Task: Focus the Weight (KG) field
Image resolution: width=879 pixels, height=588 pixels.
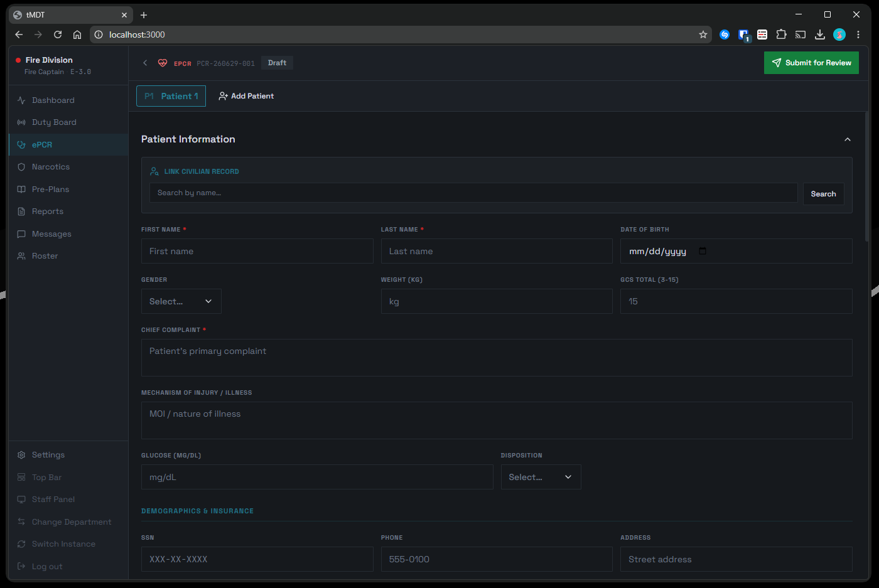Action: pos(497,301)
